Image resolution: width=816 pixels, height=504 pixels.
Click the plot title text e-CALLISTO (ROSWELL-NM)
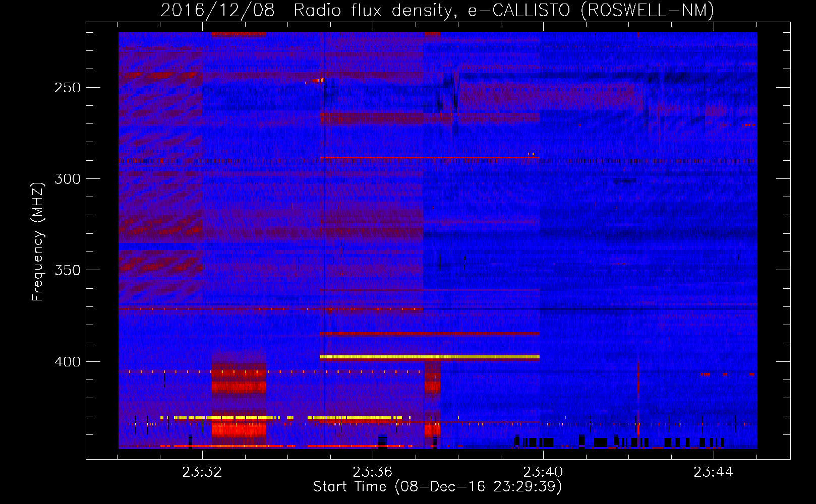[591, 11]
